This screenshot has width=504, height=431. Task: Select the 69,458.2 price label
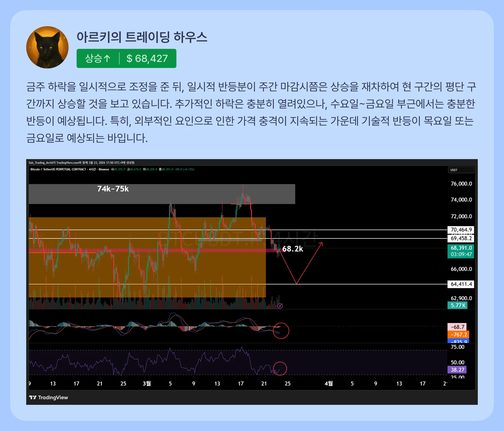pos(461,238)
